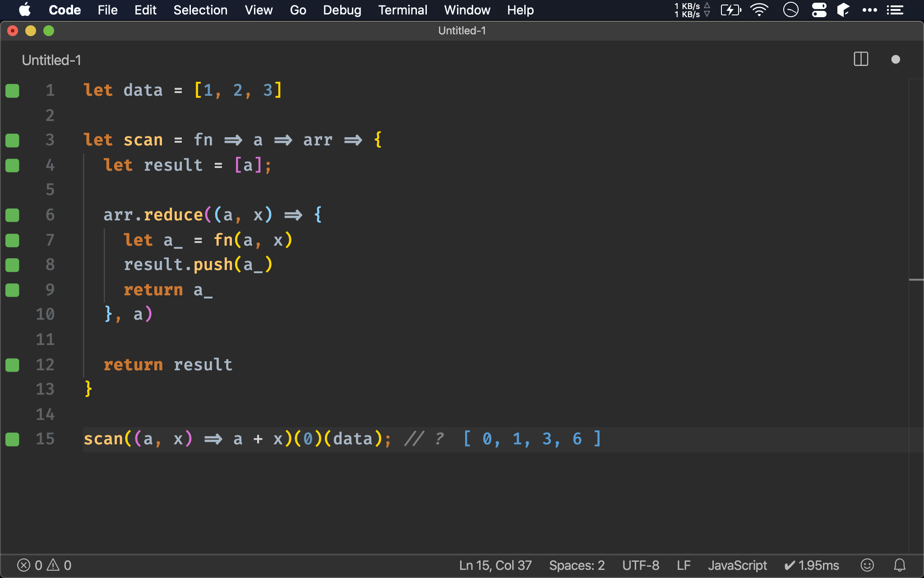924x578 pixels.
Task: Click green coverage marker on line 9
Action: click(x=12, y=290)
